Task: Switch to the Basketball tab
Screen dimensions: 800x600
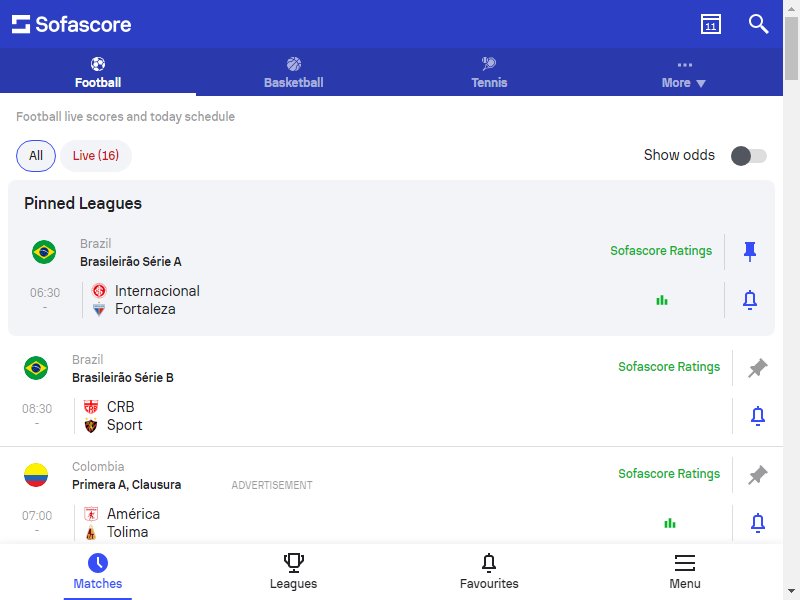Action: pos(293,72)
